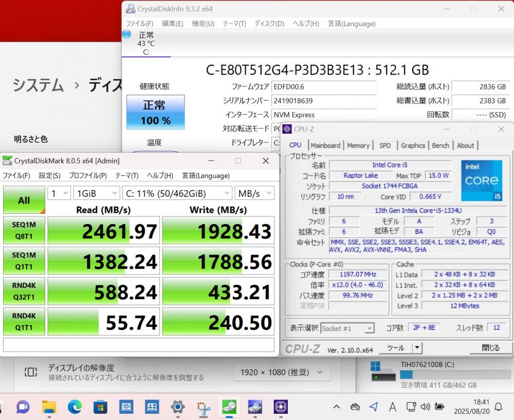This screenshot has height=420, width=514.
Task: Switch to the Memory tab in CPU-Z
Action: coord(358,145)
